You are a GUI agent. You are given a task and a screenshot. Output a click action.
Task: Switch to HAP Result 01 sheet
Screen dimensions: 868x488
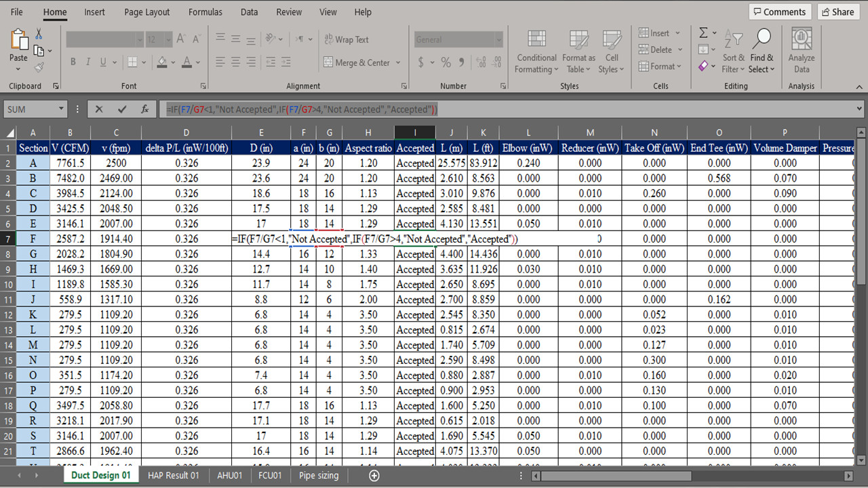(173, 475)
